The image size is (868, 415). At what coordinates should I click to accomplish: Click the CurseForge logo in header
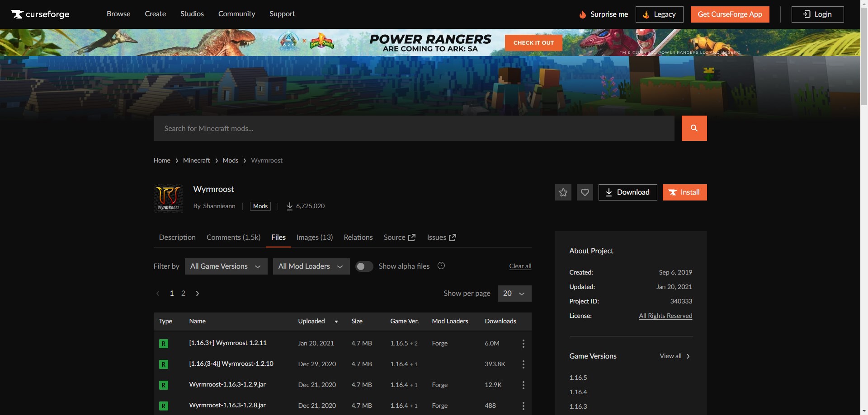[x=40, y=14]
